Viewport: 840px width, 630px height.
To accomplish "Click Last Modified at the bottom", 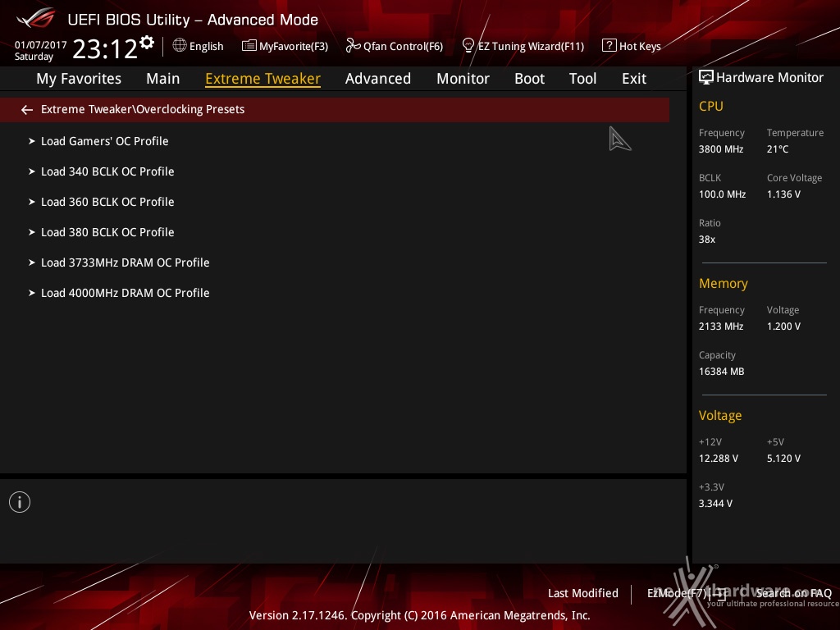I will tap(583, 593).
